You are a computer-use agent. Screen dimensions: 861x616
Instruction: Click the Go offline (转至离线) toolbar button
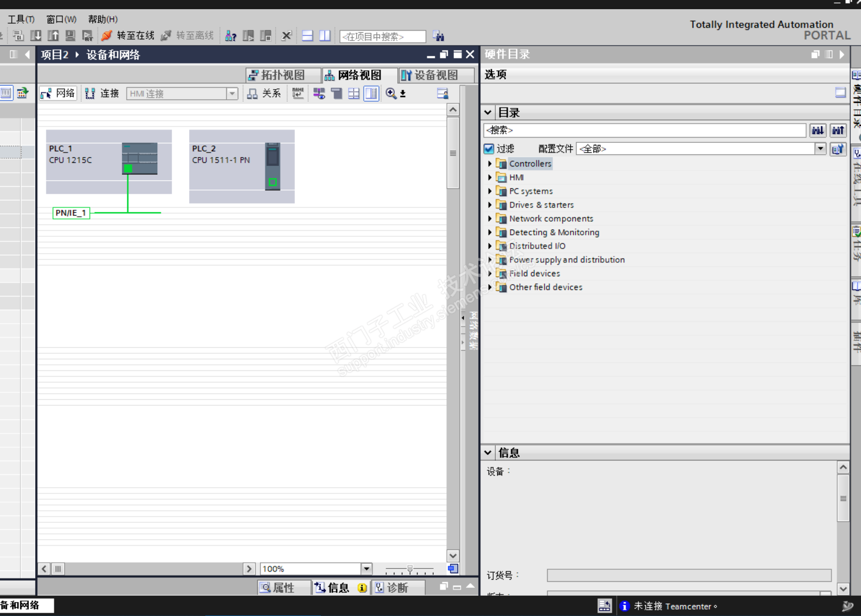click(x=187, y=36)
